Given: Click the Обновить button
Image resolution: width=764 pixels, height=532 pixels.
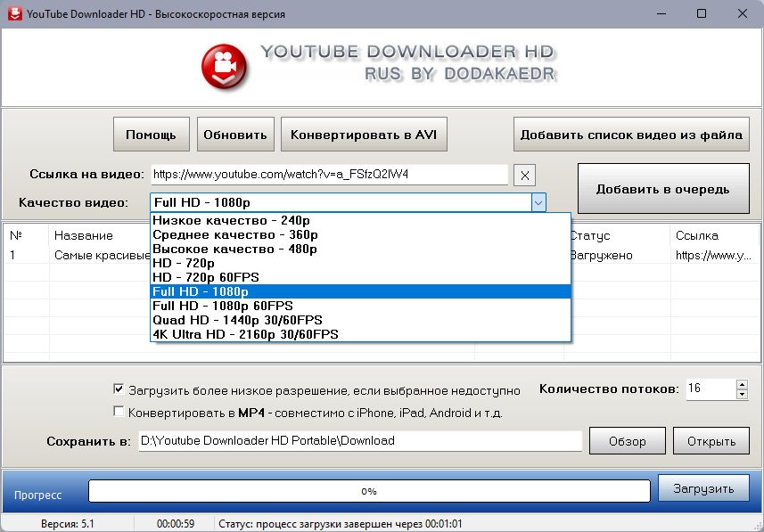Looking at the screenshot, I should [235, 135].
